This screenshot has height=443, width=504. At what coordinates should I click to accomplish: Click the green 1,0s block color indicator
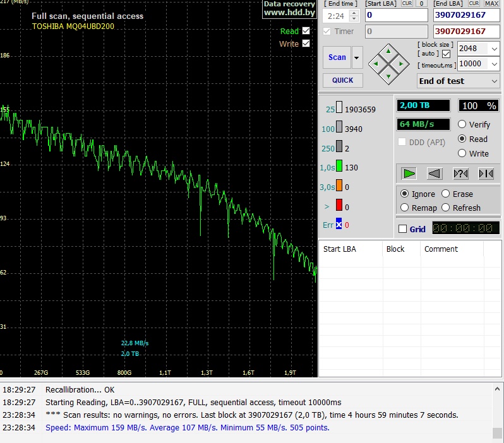point(339,167)
